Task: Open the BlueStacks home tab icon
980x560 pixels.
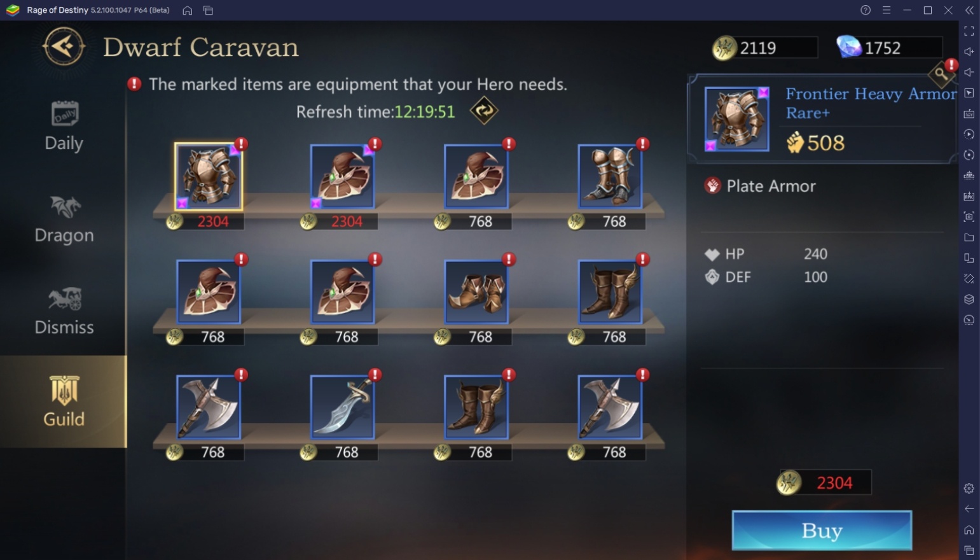Action: (187, 10)
